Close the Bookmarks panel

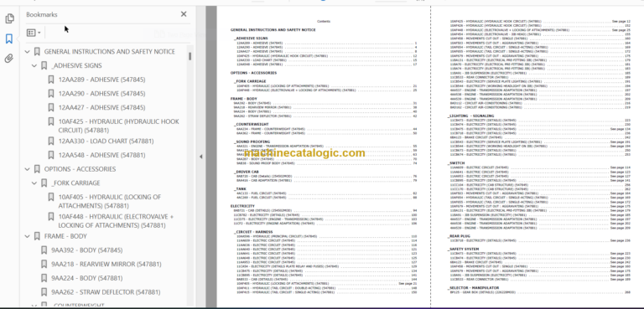click(184, 14)
